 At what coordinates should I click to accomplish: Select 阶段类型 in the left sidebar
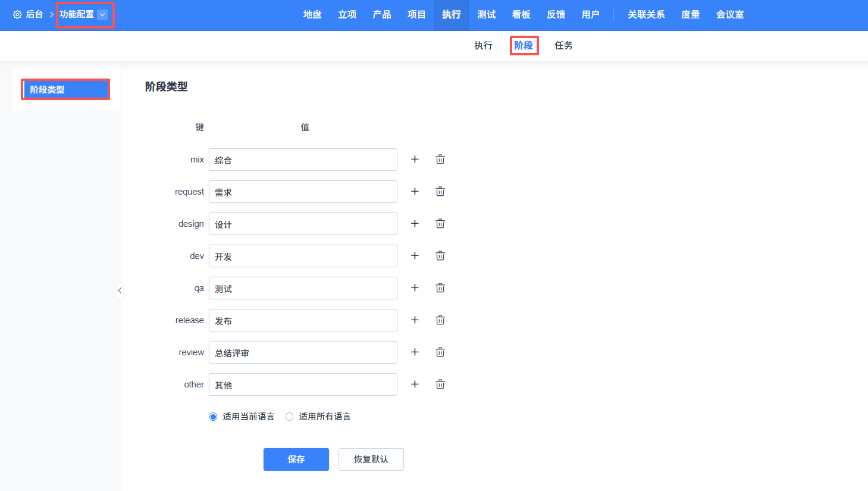[65, 90]
